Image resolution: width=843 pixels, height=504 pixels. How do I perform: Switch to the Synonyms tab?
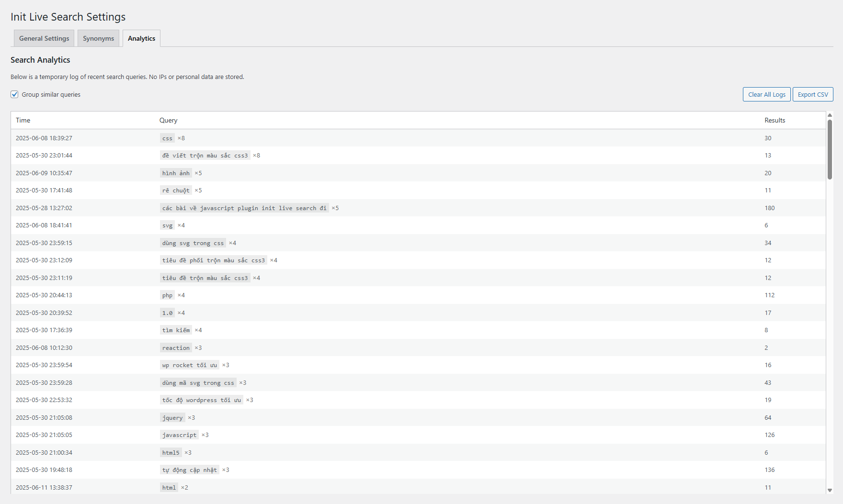(98, 38)
